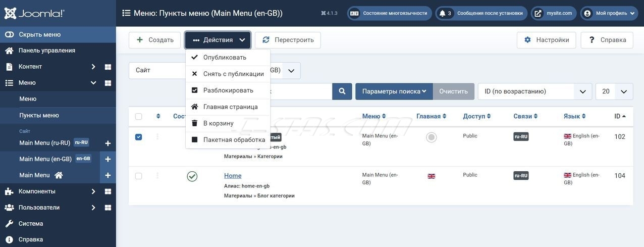This screenshot has width=644, height=247.
Task: Click the Создать new item button
Action: (154, 40)
